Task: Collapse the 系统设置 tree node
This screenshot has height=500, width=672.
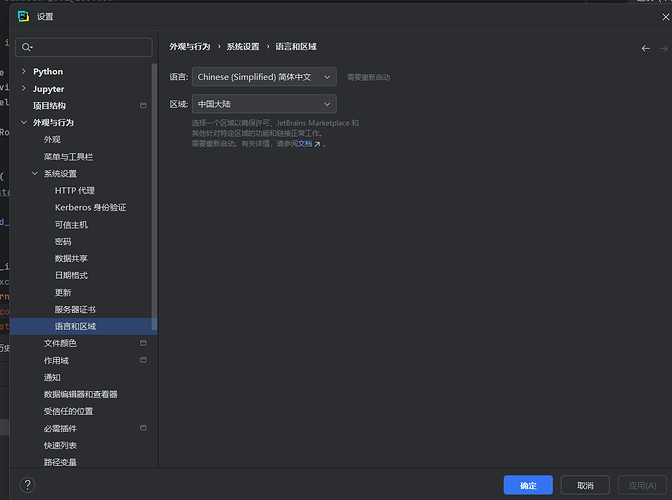Action: pyautogui.click(x=35, y=174)
